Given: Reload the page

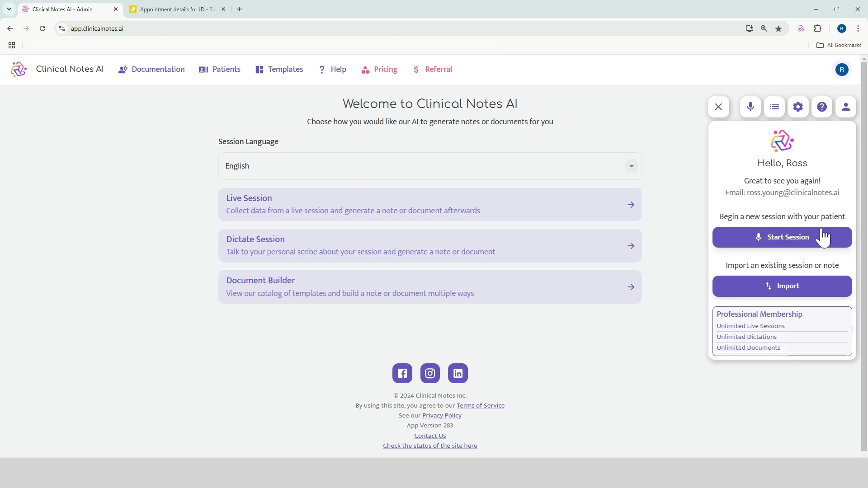Looking at the screenshot, I should (42, 28).
